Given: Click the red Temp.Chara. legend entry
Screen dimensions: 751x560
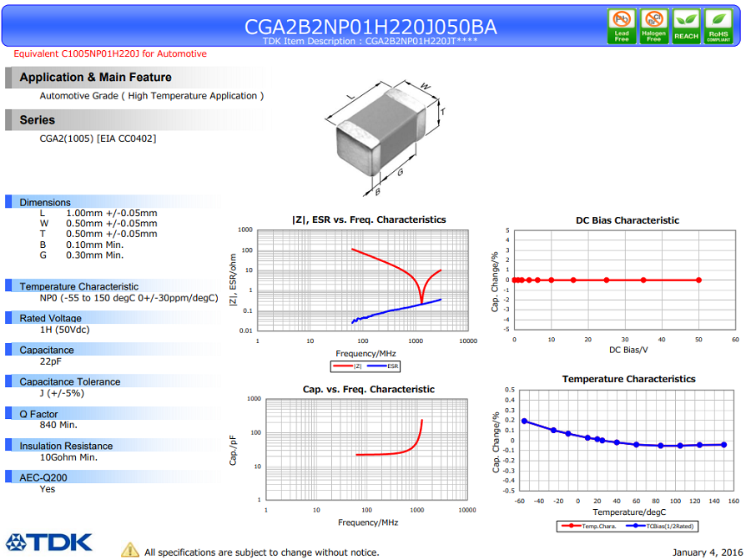Looking at the screenshot, I should 589,526.
